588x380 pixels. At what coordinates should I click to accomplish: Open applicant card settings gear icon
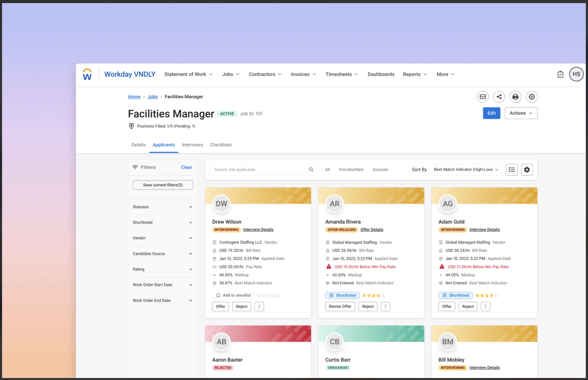527,170
